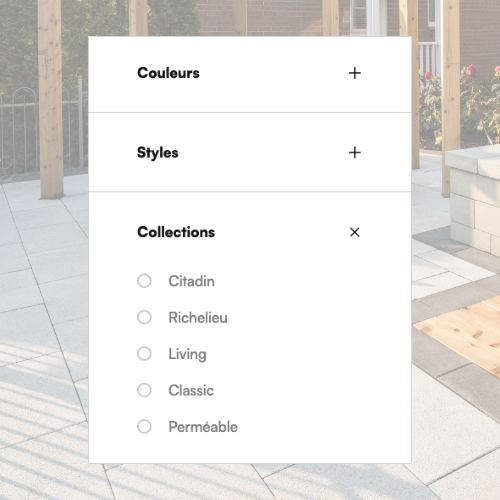This screenshot has width=500, height=500.
Task: Select the Richelieu radio button
Action: click(144, 317)
